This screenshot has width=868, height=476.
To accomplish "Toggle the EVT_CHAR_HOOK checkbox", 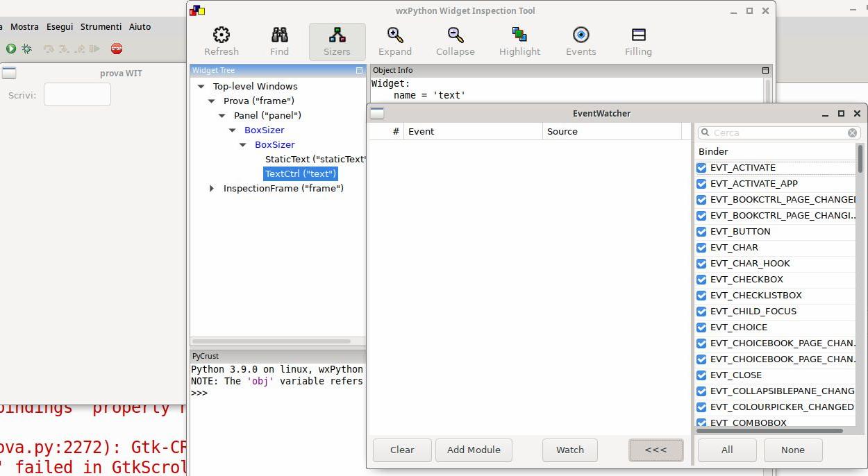I will click(x=701, y=264).
